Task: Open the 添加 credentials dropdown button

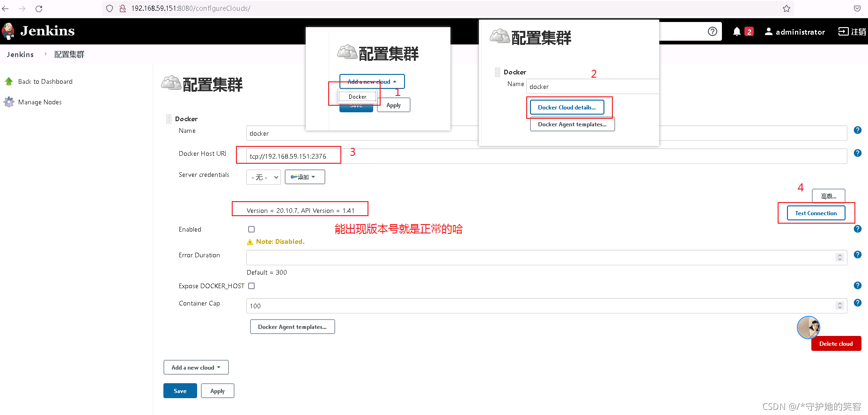Action: coord(305,177)
